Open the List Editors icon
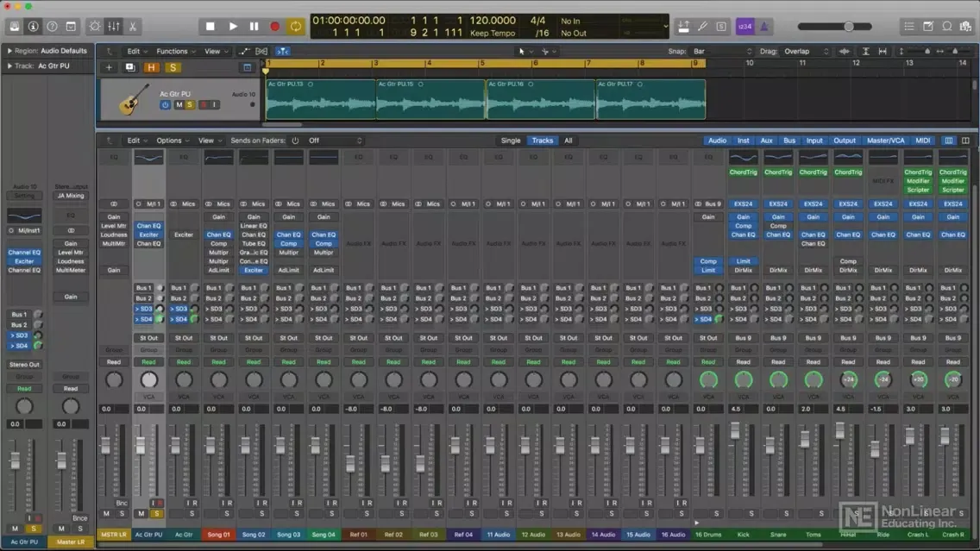The height and width of the screenshot is (551, 980). (909, 26)
